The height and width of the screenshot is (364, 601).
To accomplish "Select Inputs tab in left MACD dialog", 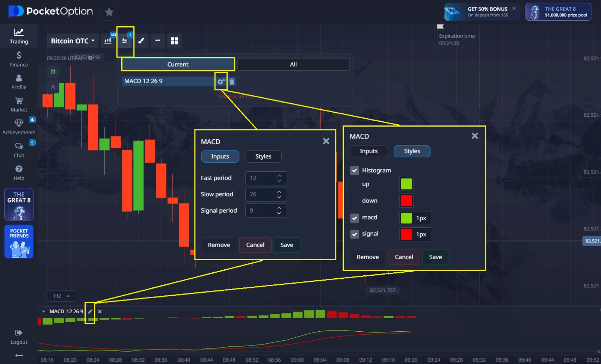I will (220, 156).
